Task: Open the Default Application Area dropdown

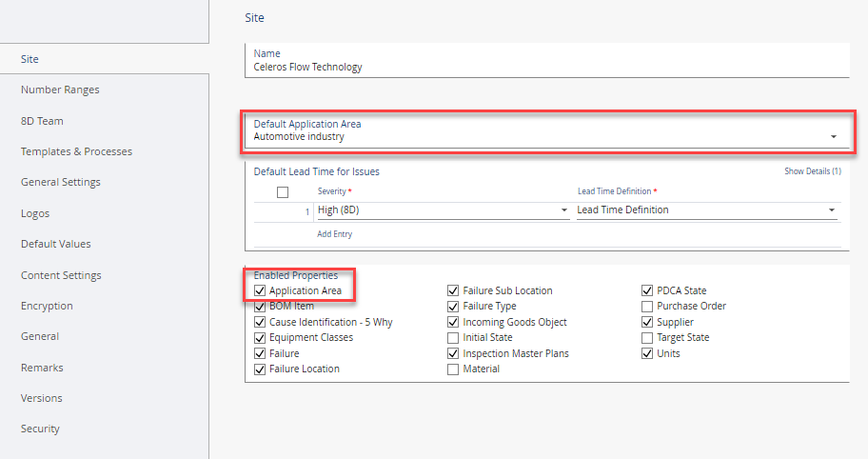Action: click(x=833, y=137)
